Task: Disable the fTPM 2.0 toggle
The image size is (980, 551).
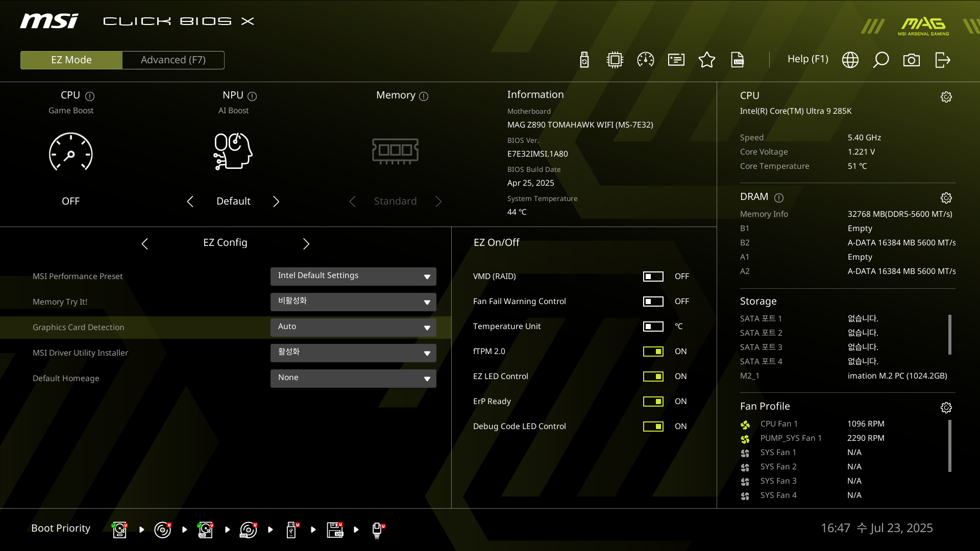Action: pyautogui.click(x=653, y=352)
